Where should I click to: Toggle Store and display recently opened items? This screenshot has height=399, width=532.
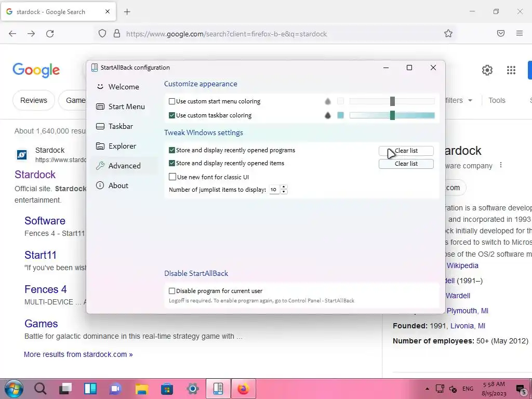[171, 163]
